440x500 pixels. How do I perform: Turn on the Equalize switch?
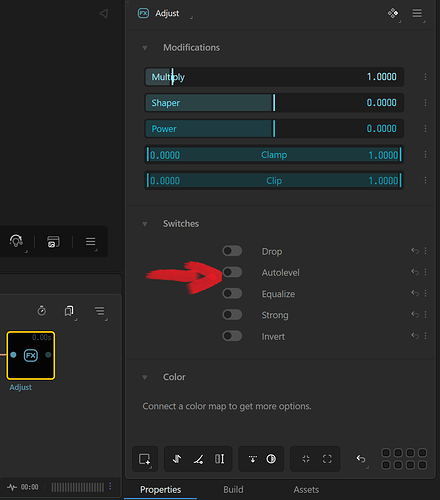(232, 294)
